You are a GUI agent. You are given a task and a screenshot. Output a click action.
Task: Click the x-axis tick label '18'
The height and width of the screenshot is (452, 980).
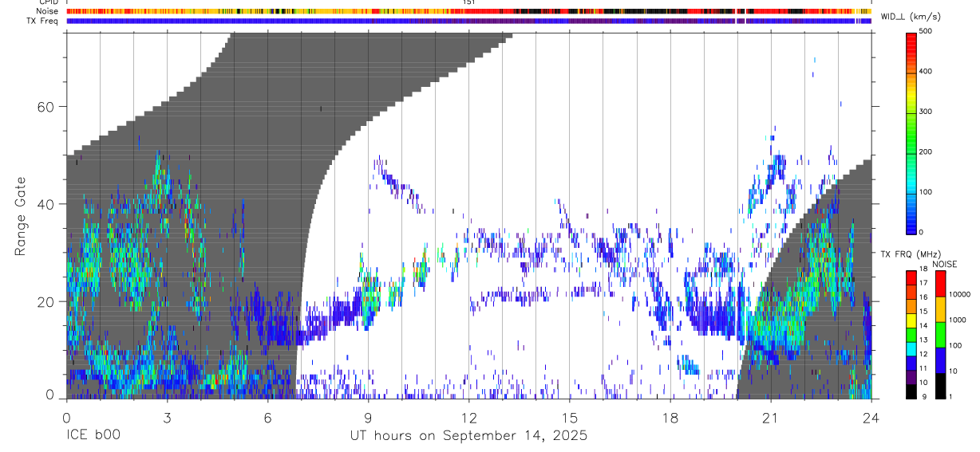(670, 417)
